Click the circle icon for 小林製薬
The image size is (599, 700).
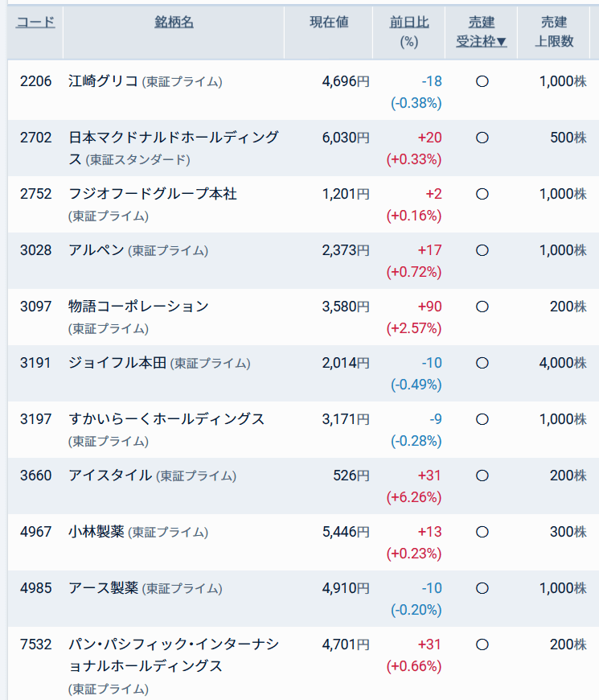482,532
